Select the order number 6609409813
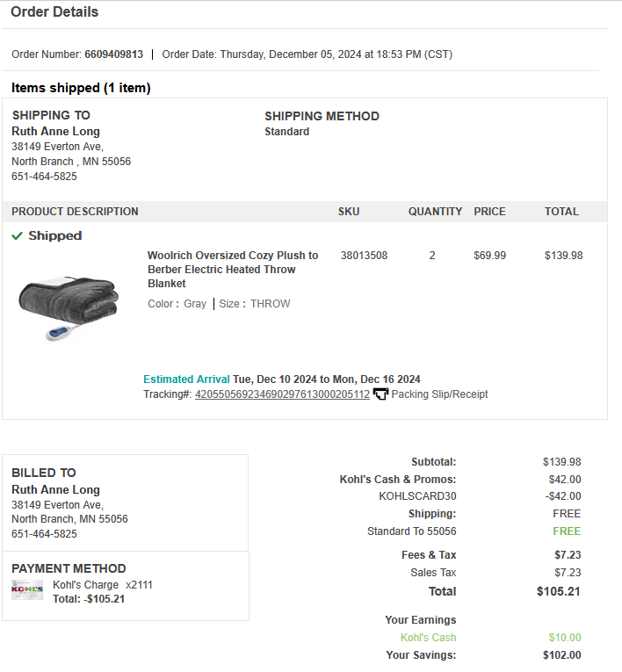 pyautogui.click(x=113, y=54)
